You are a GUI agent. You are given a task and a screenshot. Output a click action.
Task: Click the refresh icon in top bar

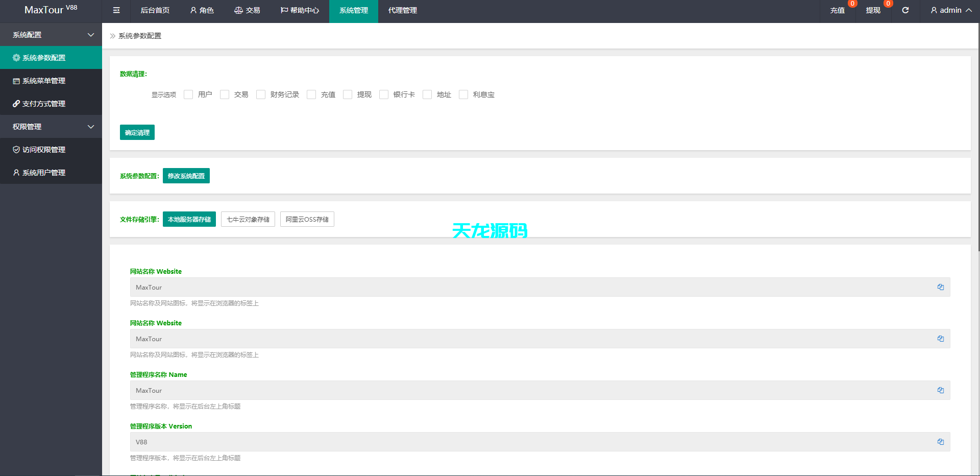point(905,10)
